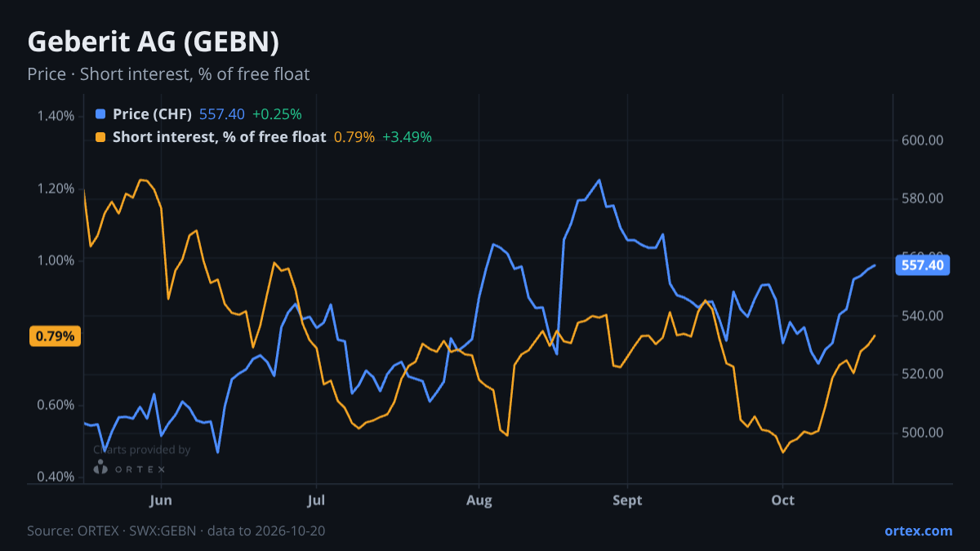Click the Sept x-axis label
Image resolution: width=980 pixels, height=551 pixels.
click(627, 500)
